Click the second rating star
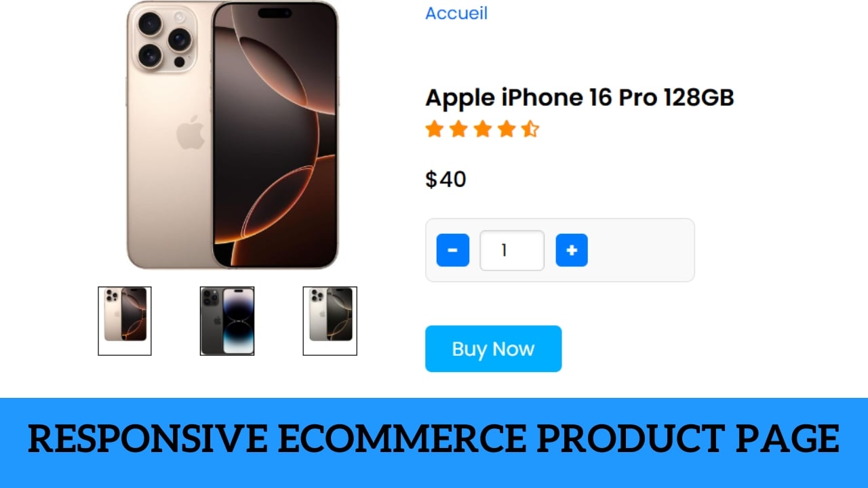868x488 pixels. (x=458, y=129)
